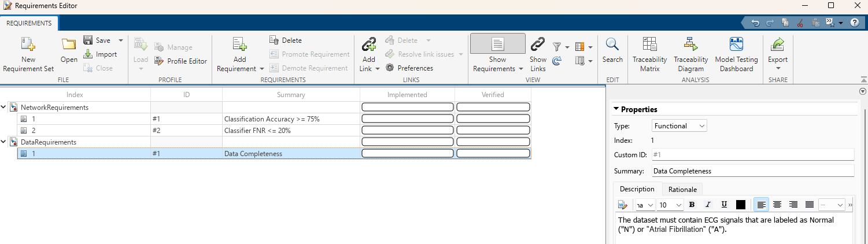Click NetworkRequirements Verified status bar
868x244 pixels.
pos(493,107)
